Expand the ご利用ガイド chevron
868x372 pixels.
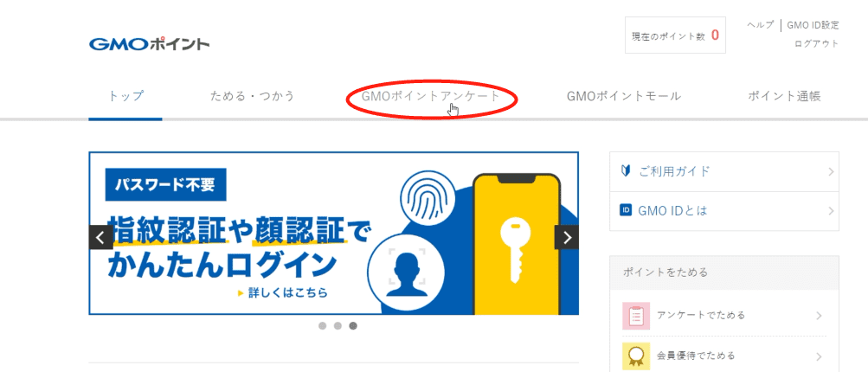tap(831, 171)
